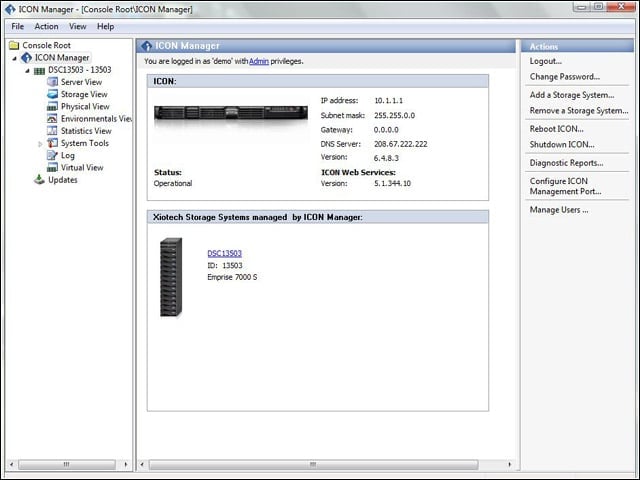
Task: Click the Environmentals View icon
Action: [52, 118]
